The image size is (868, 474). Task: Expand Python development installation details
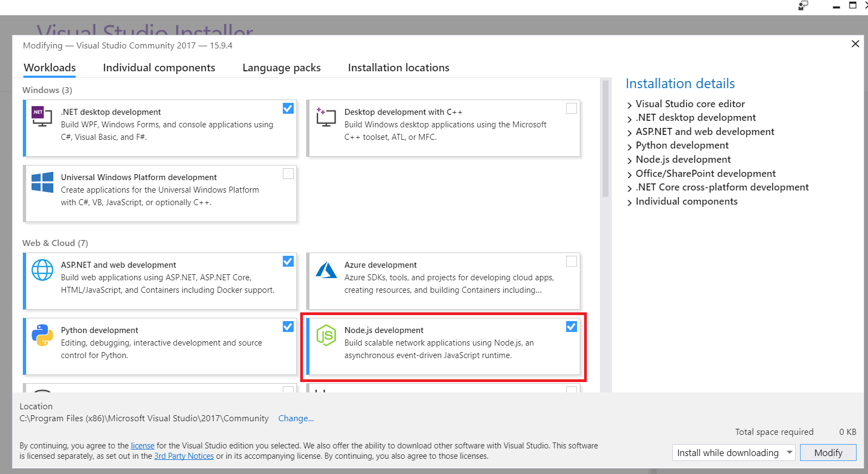click(x=629, y=146)
